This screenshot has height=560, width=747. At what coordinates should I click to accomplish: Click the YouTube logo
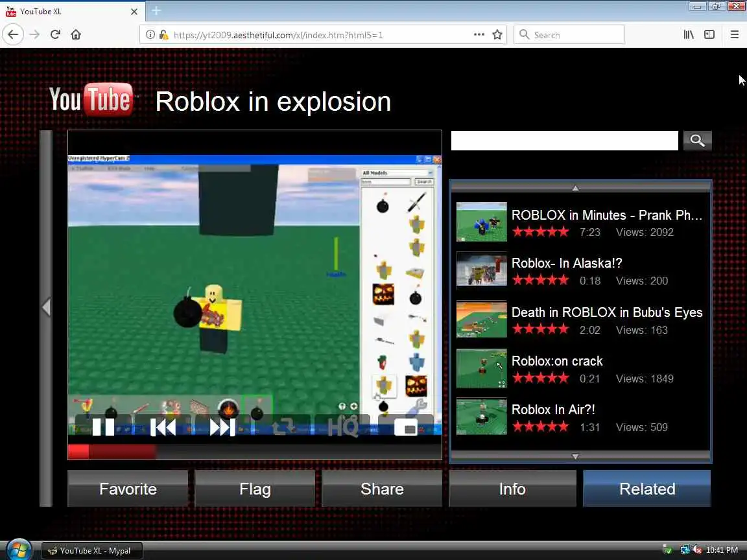(x=91, y=100)
